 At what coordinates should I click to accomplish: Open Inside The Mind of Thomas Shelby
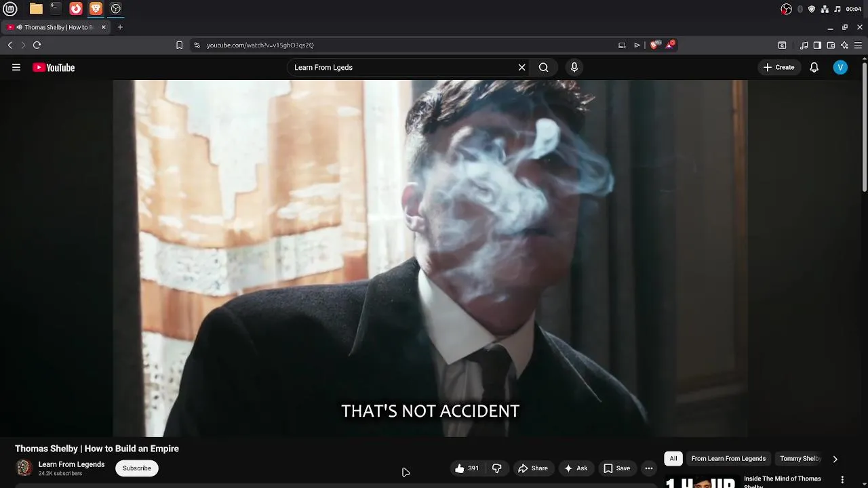click(783, 481)
